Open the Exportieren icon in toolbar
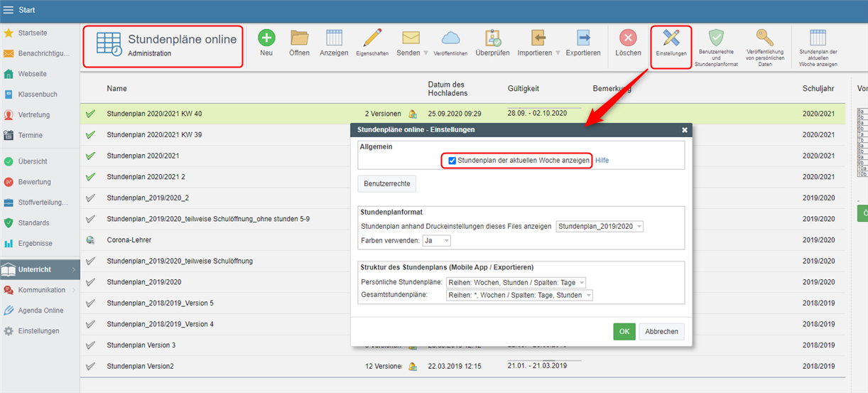868x393 pixels. (583, 38)
